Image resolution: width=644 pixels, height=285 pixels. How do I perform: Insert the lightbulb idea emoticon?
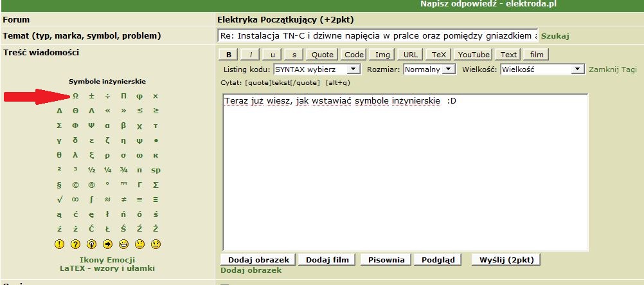click(91, 244)
